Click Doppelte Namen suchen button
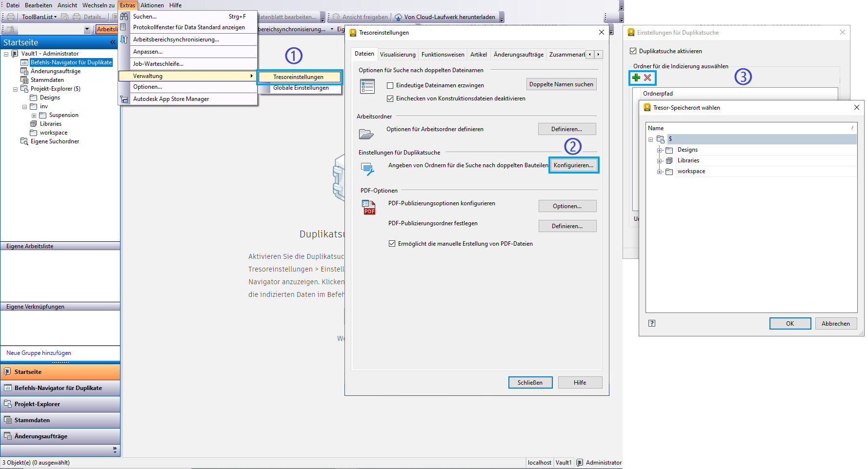 (562, 84)
